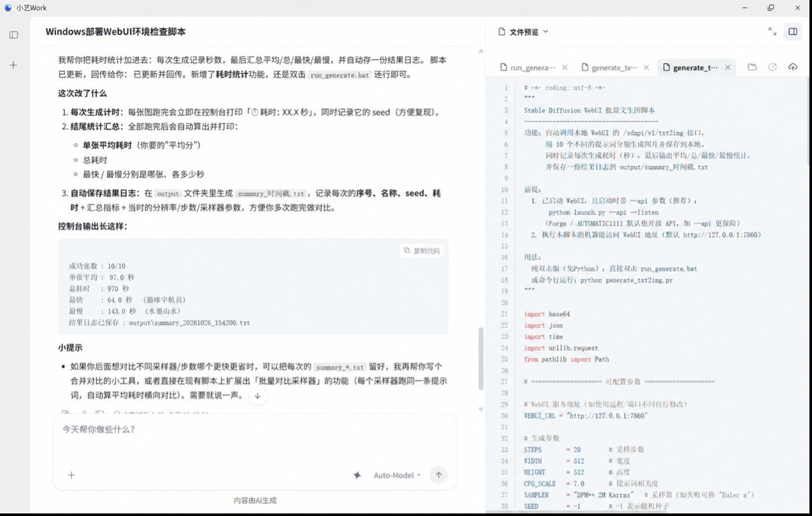Open the Auto-Model selector dropdown
The width and height of the screenshot is (812, 516).
tap(397, 475)
